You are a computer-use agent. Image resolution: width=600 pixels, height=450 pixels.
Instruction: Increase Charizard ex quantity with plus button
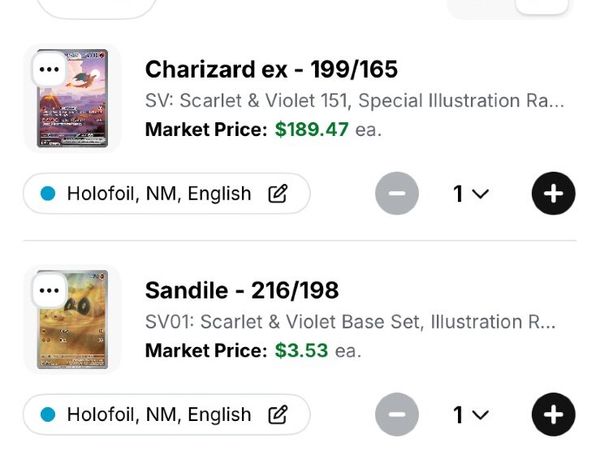point(553,193)
